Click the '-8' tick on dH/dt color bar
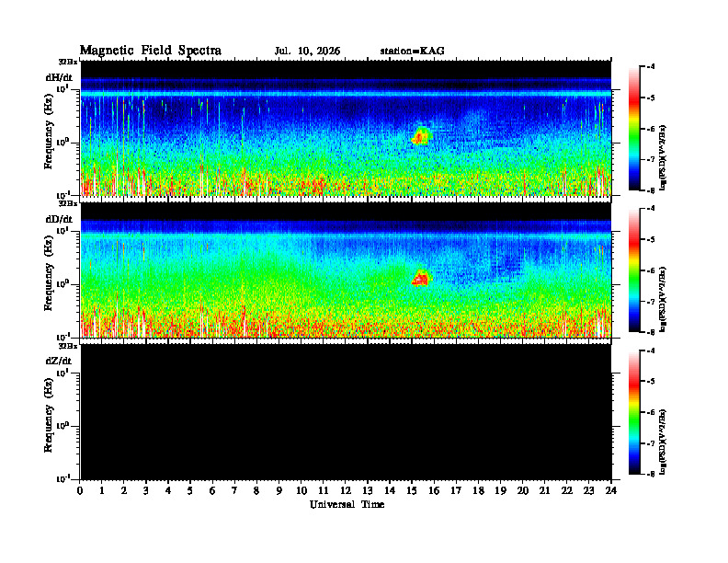 651,190
